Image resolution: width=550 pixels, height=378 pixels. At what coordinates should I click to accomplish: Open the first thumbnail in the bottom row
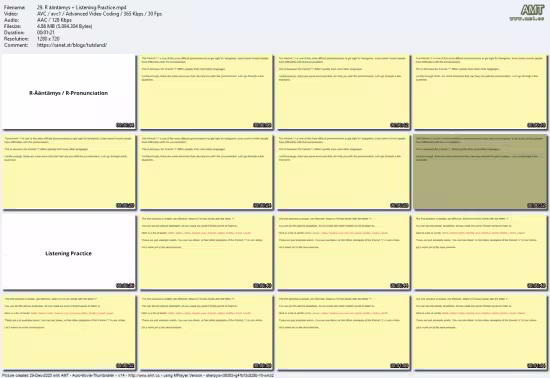pyautogui.click(x=68, y=332)
